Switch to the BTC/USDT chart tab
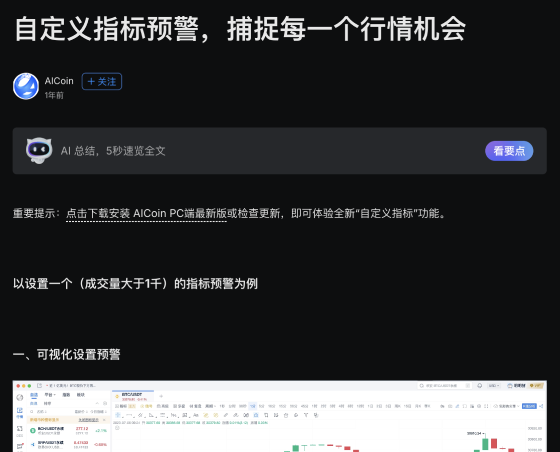 point(133,396)
